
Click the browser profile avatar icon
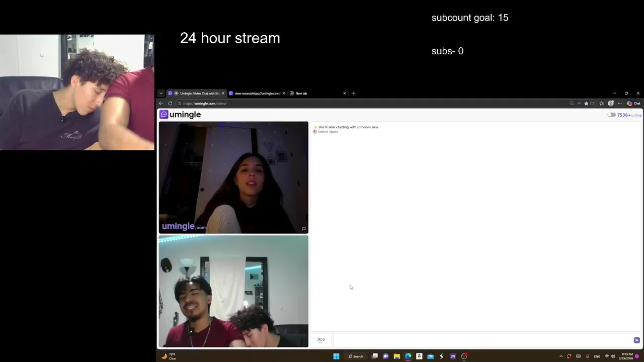point(611,103)
